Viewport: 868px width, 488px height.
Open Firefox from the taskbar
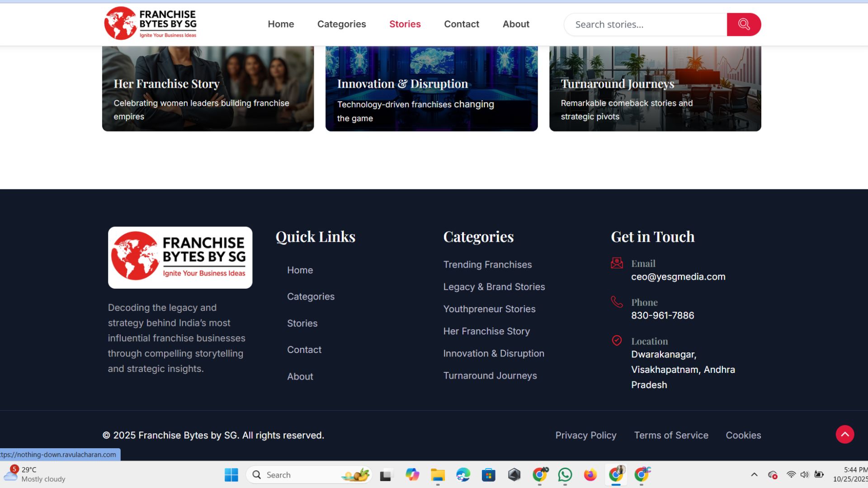click(590, 475)
